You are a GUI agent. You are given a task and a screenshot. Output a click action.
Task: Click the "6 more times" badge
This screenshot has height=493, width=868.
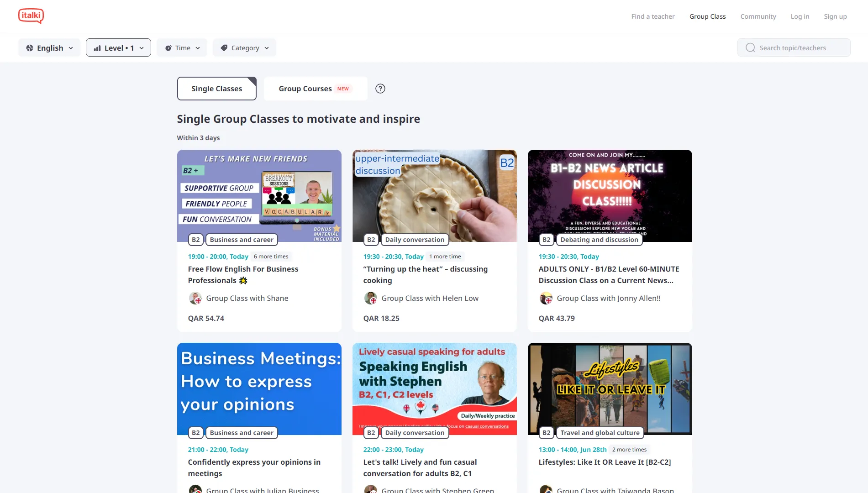click(x=271, y=257)
